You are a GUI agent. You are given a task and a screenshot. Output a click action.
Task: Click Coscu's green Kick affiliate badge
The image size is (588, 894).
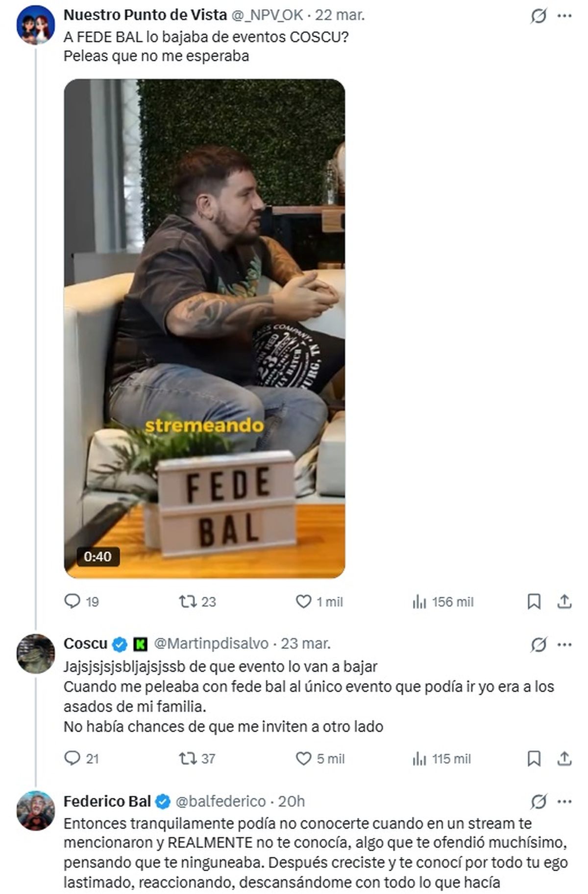click(x=141, y=644)
